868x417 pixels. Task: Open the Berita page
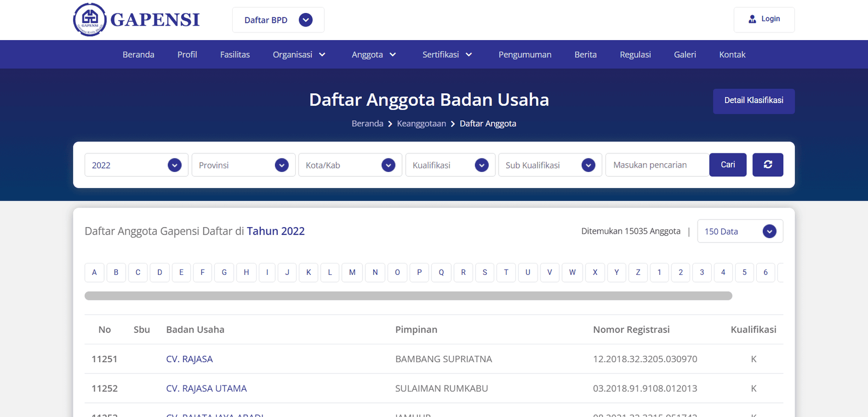[585, 54]
